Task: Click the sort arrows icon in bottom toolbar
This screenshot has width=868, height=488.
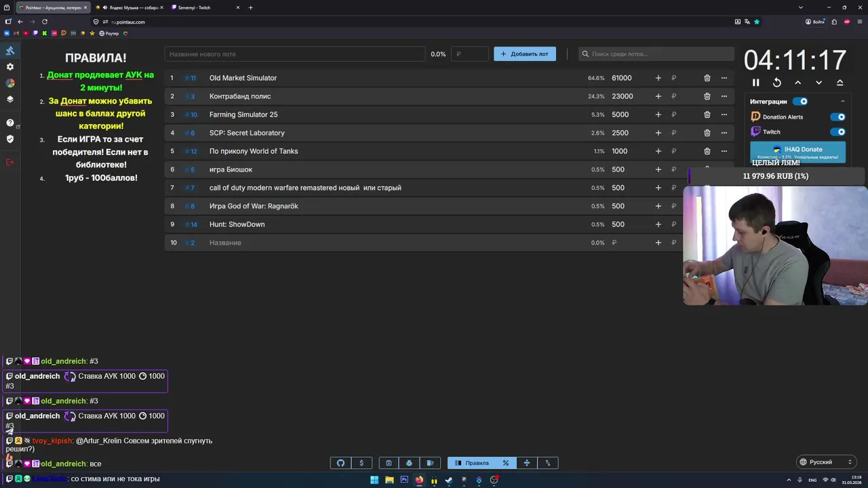Action: [547, 463]
